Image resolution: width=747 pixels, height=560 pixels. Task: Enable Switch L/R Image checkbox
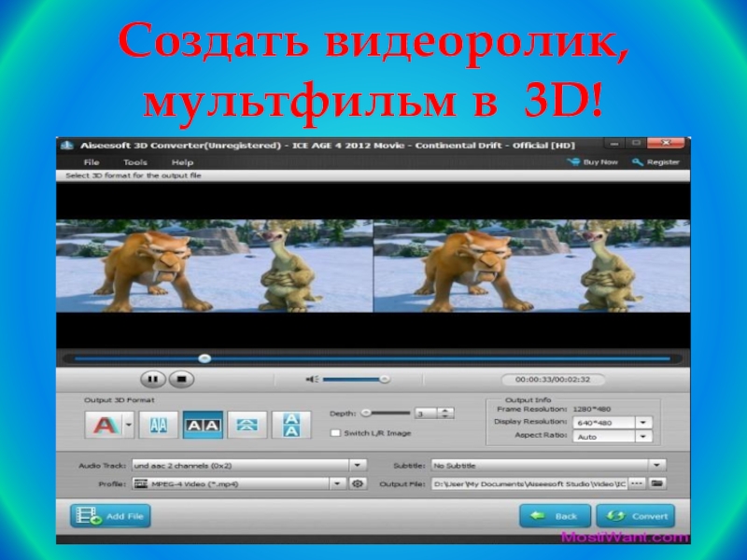click(x=335, y=433)
